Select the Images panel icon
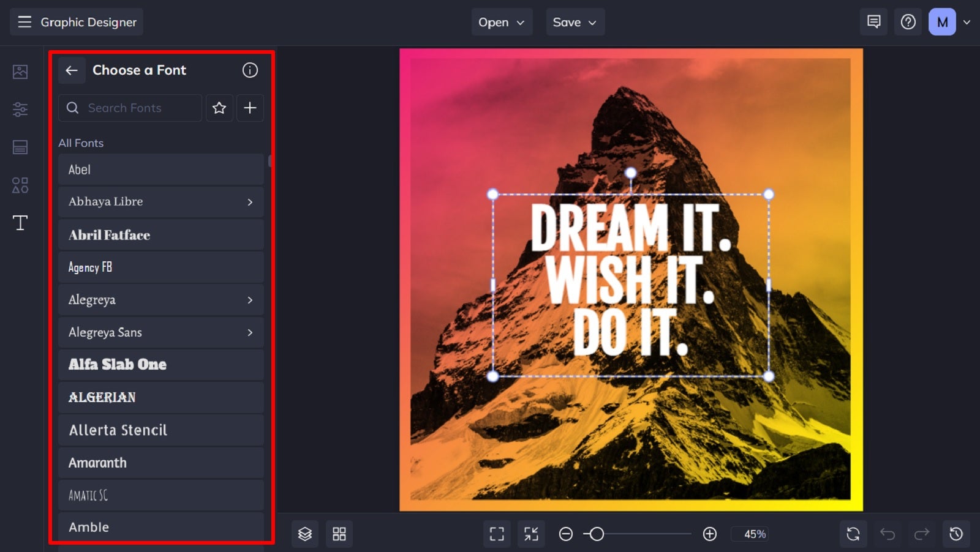980x552 pixels. (x=20, y=72)
